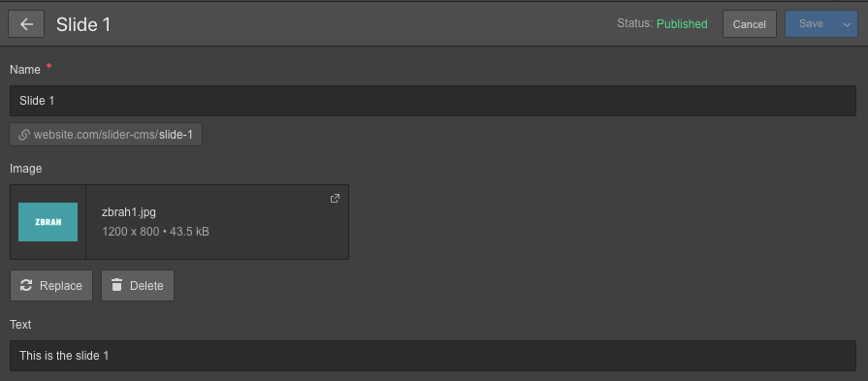Edit the Text field with slide description
This screenshot has width=868, height=381.
pyautogui.click(x=433, y=356)
